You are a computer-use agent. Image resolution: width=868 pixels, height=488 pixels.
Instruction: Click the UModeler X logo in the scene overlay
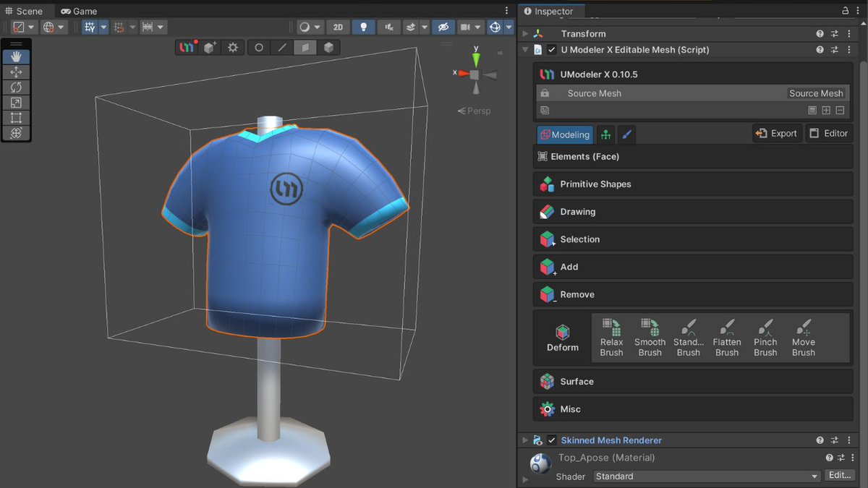pyautogui.click(x=187, y=48)
